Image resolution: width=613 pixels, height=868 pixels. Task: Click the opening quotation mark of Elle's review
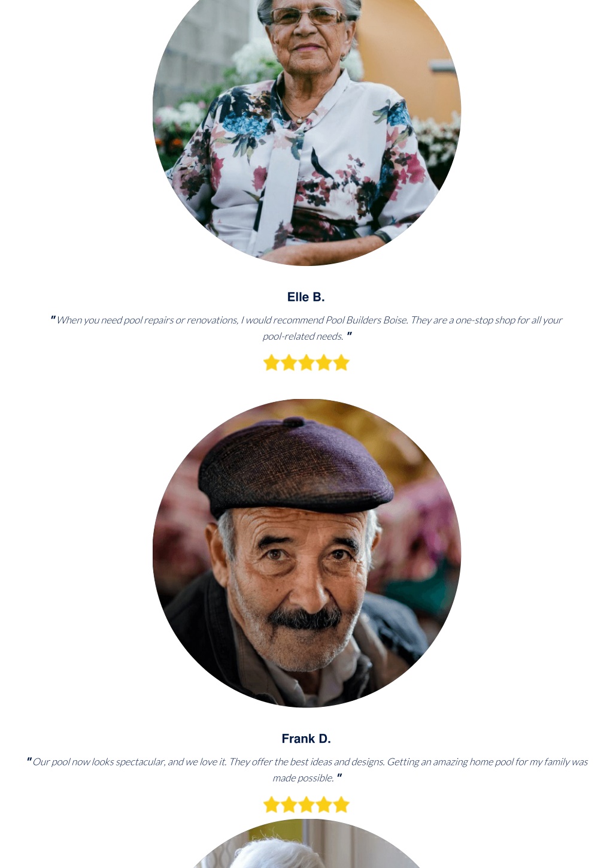pyautogui.click(x=53, y=319)
